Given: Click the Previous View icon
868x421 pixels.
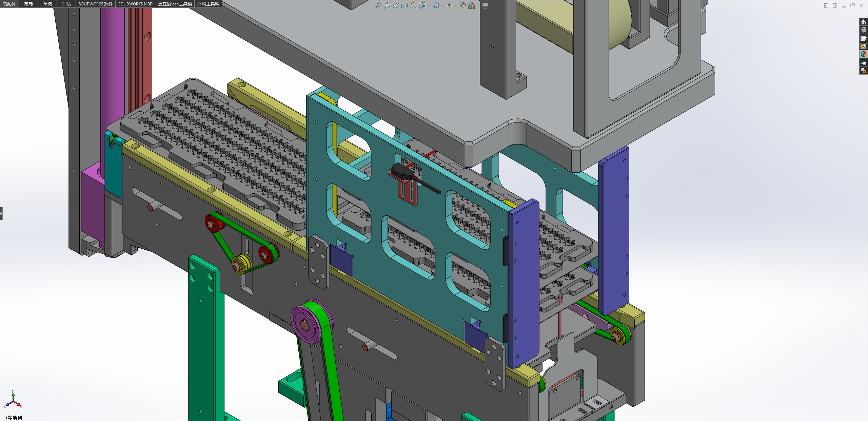Looking at the screenshot, I should [x=396, y=5].
